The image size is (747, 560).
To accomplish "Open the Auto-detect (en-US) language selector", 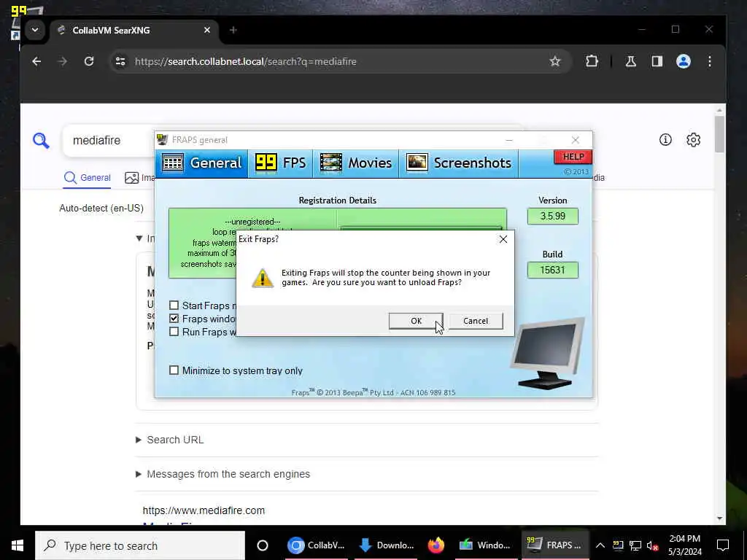I will coord(101,208).
